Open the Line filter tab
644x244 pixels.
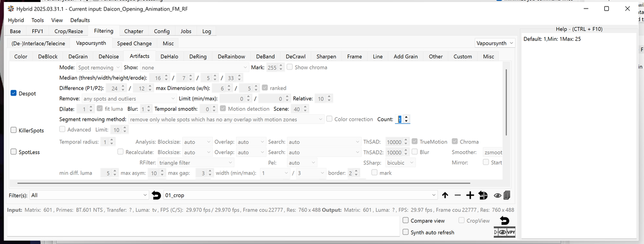pyautogui.click(x=378, y=56)
